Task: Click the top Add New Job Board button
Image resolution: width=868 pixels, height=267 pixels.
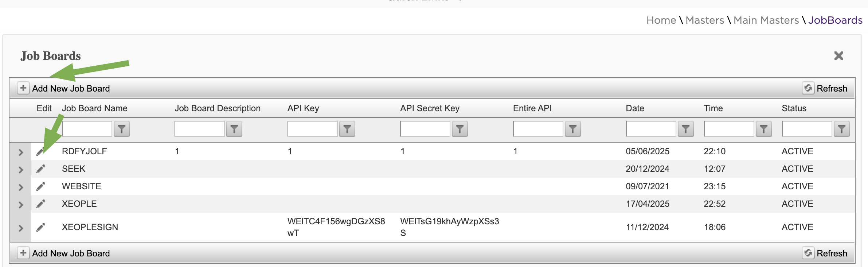Action: 64,88
